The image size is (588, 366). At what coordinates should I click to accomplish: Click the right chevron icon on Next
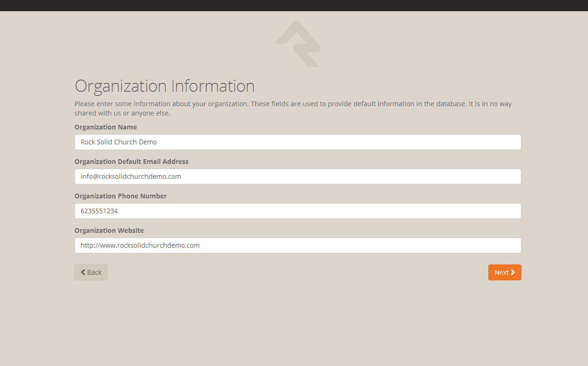point(513,272)
